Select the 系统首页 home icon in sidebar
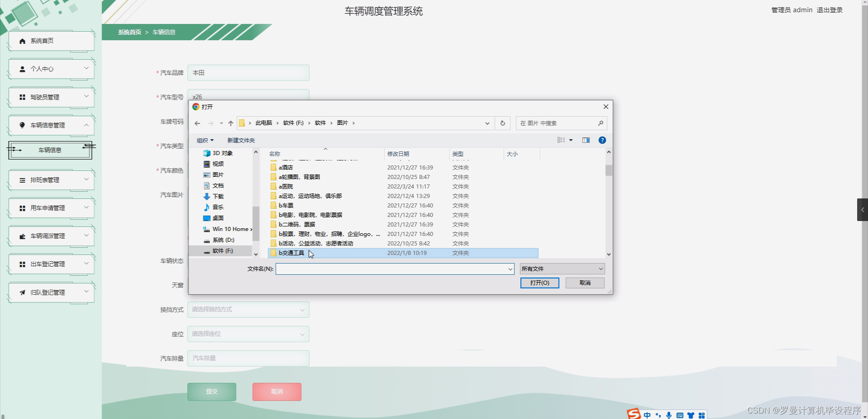The image size is (868, 419). [22, 41]
